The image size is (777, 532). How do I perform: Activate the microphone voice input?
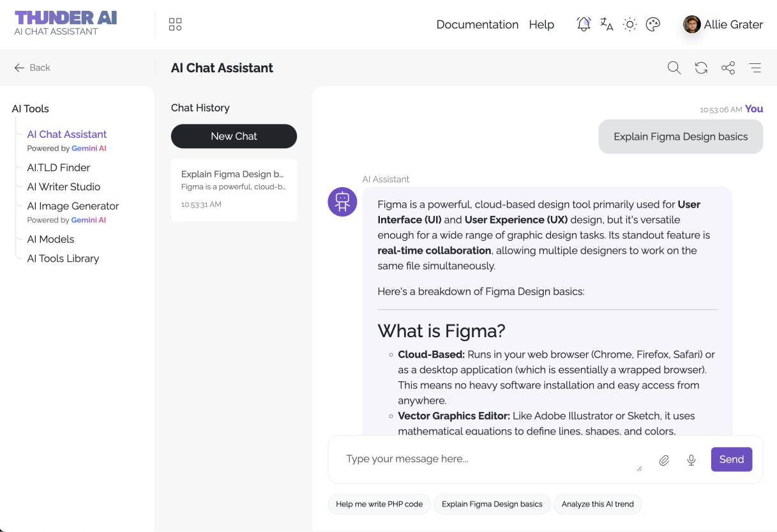click(x=691, y=460)
